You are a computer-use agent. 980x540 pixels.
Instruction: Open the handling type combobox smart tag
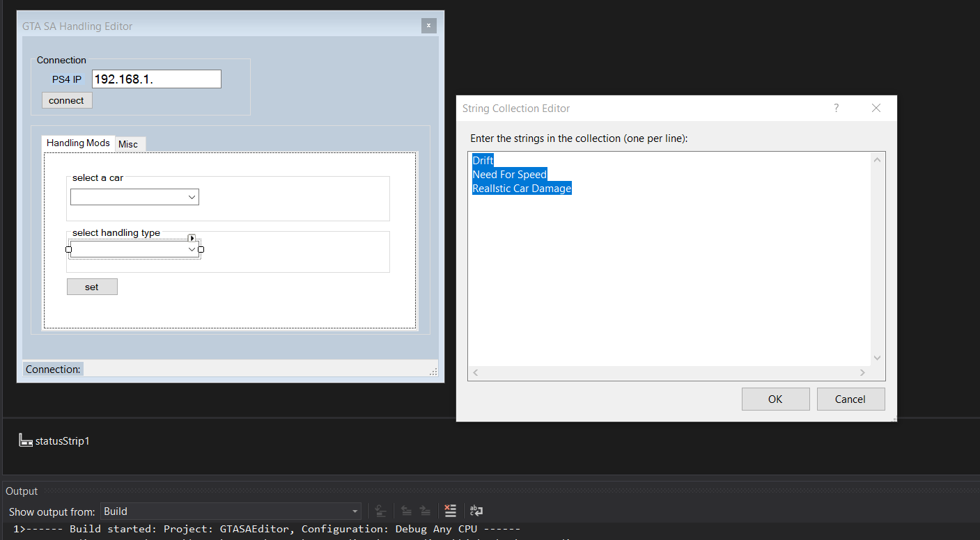[192, 237]
